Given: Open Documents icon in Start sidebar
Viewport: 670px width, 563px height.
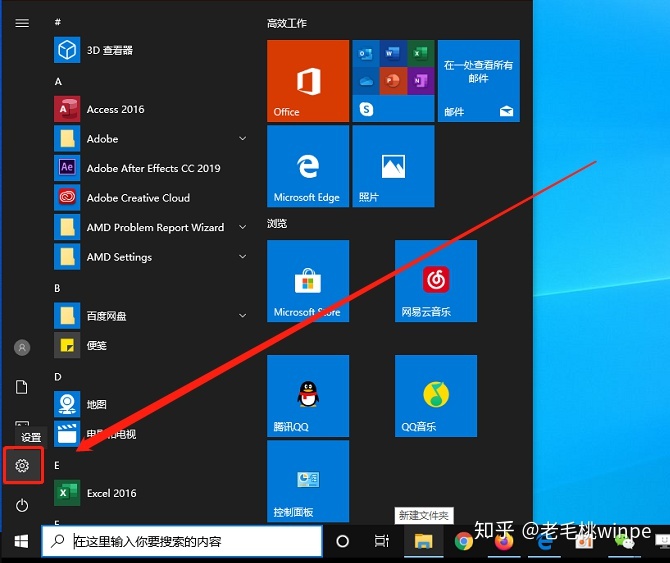Looking at the screenshot, I should (x=22, y=387).
